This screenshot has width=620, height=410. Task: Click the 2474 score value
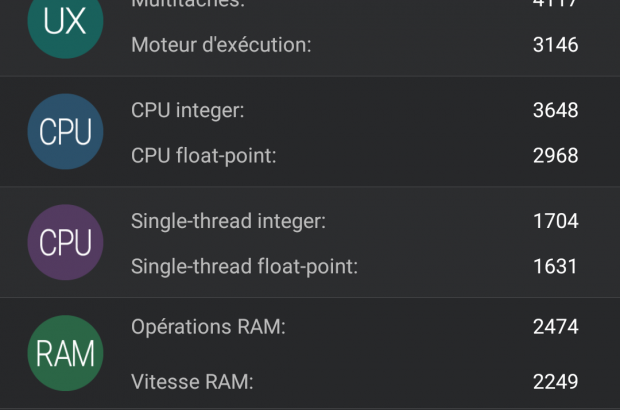(x=555, y=327)
